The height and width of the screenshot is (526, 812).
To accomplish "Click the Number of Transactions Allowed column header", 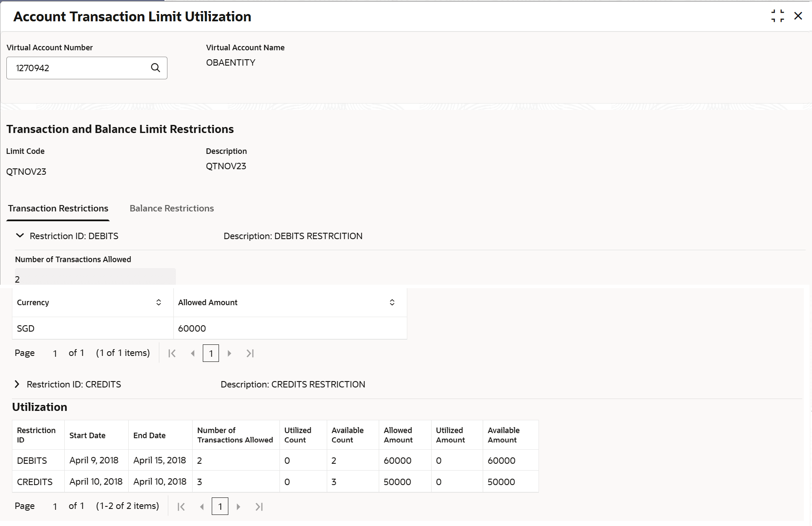I will click(x=236, y=435).
